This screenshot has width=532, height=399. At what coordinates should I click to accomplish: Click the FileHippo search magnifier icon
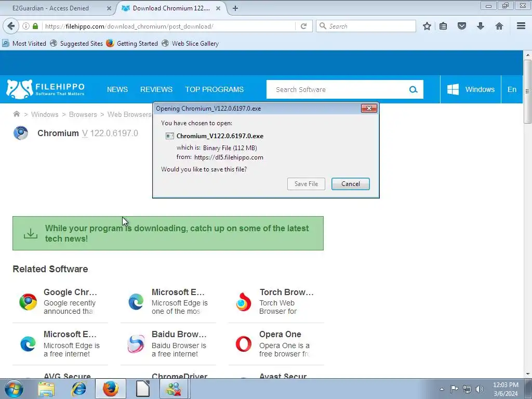(413, 89)
